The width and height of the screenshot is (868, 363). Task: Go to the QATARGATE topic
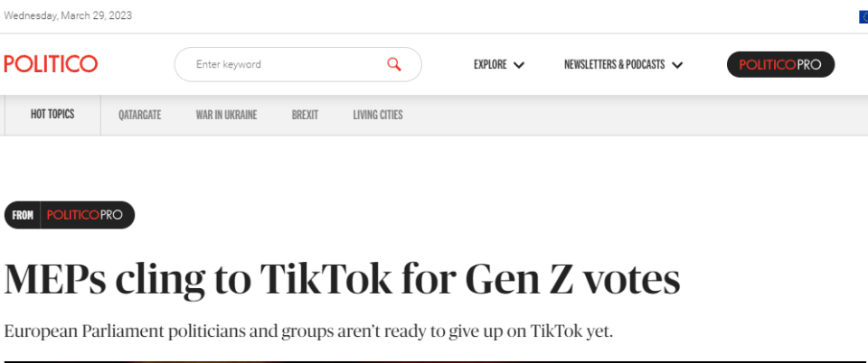pos(140,115)
